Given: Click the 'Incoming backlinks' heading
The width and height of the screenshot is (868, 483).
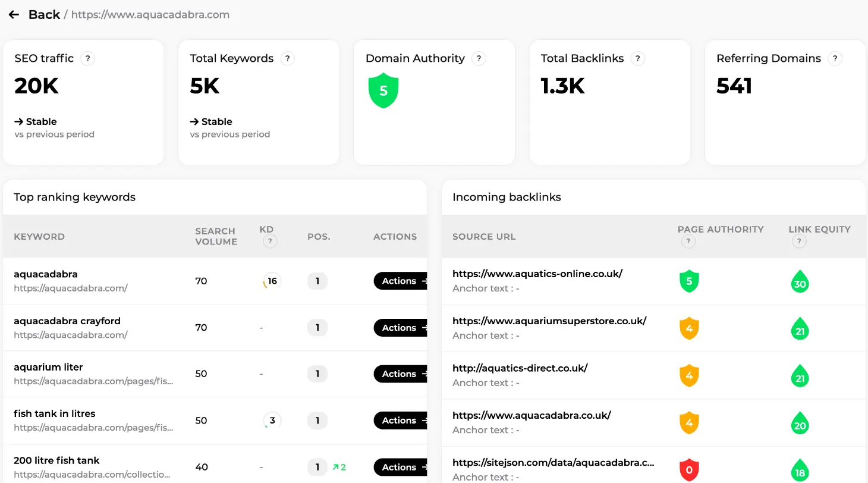Looking at the screenshot, I should pos(507,197).
